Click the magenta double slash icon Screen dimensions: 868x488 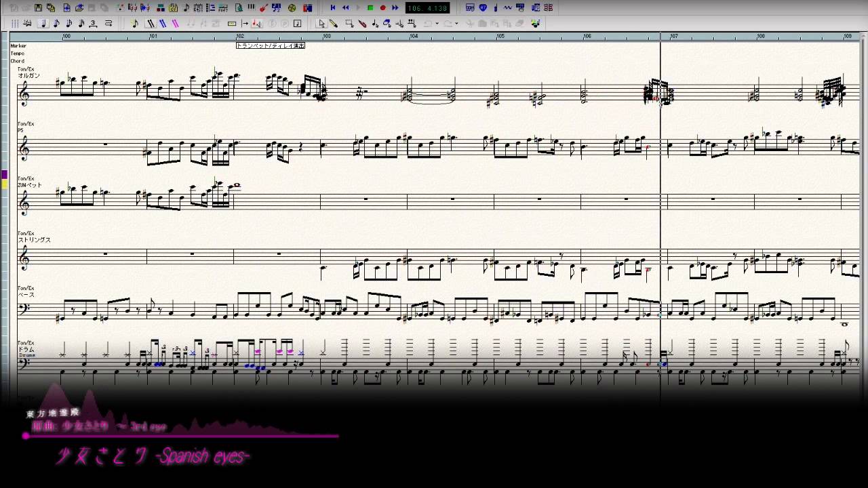click(175, 23)
